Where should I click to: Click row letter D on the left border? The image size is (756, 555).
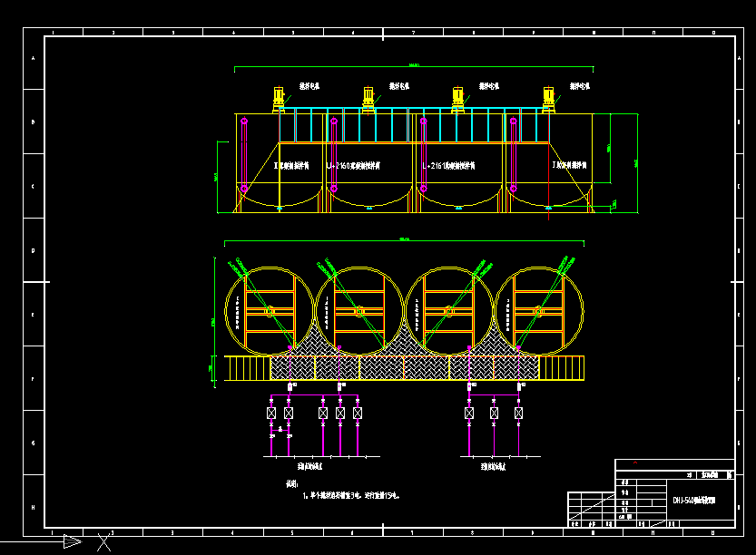[x=34, y=250]
